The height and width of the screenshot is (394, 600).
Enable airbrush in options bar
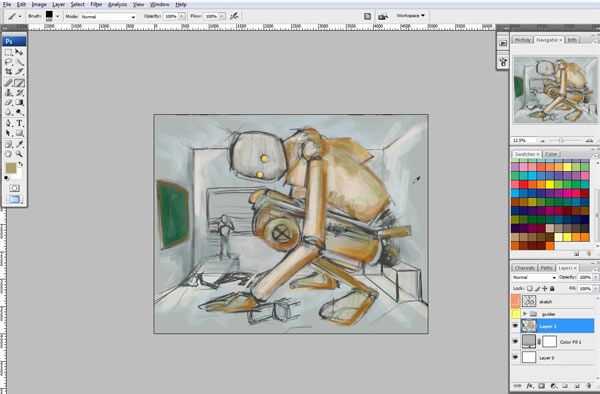coord(234,16)
